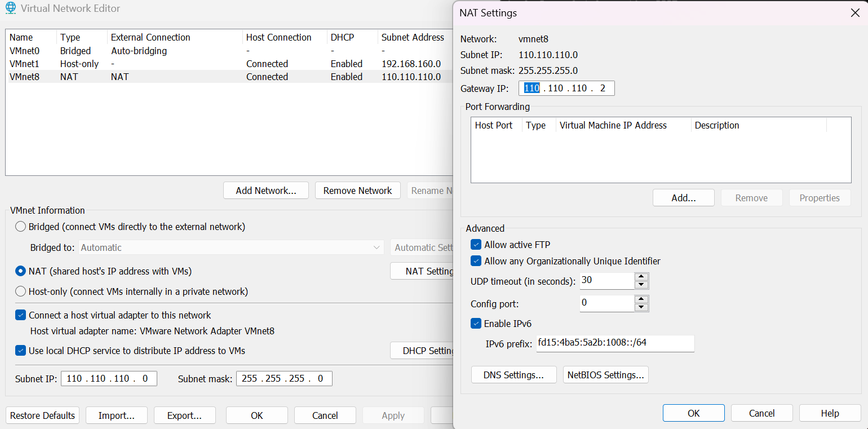Viewport: 868px width, 429px height.
Task: Click the UDP timeout input field
Action: [x=607, y=280]
